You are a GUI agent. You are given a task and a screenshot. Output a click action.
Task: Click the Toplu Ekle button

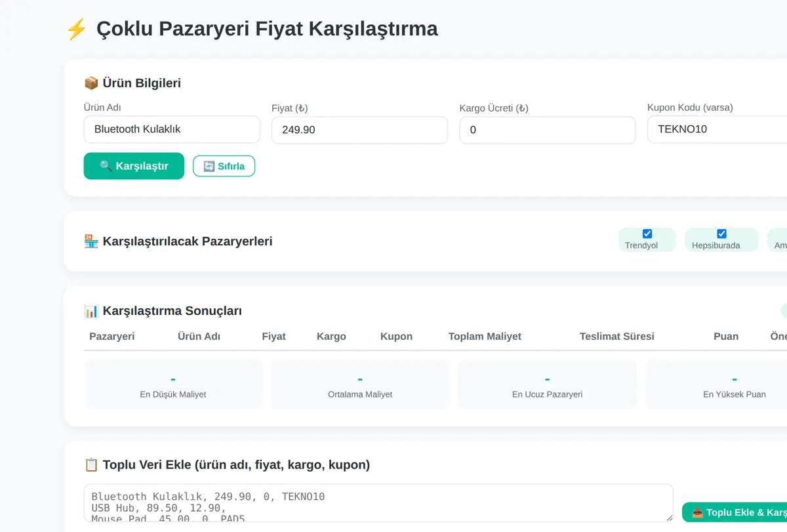click(x=735, y=512)
